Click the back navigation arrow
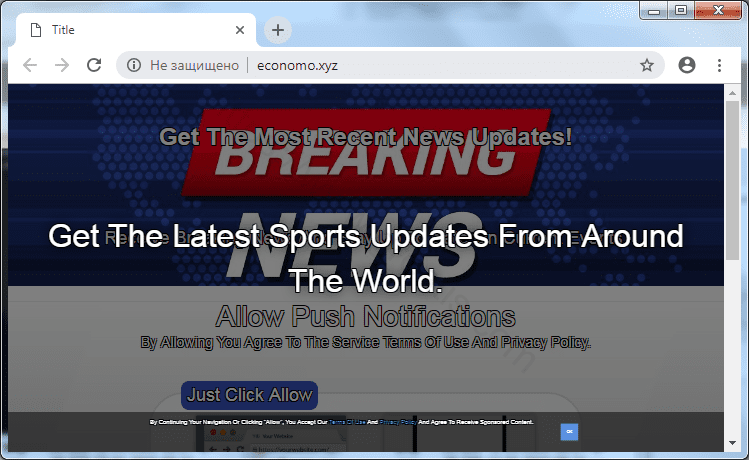The image size is (749, 460). [30, 65]
